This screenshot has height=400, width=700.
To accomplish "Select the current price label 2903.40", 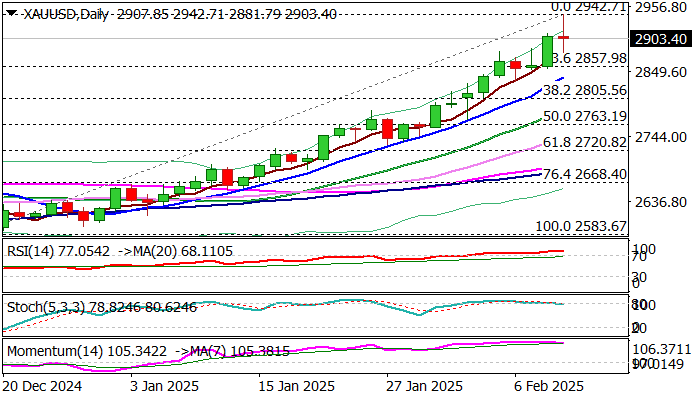I will pos(660,39).
